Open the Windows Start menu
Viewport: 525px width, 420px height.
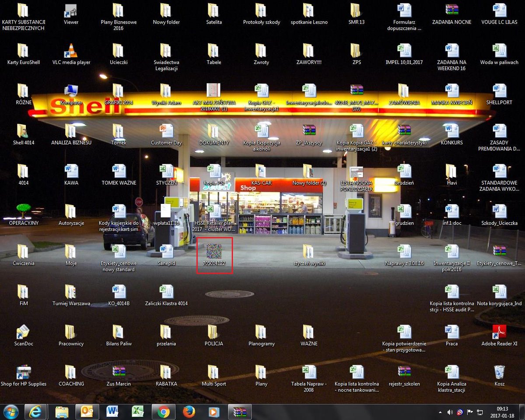10,412
